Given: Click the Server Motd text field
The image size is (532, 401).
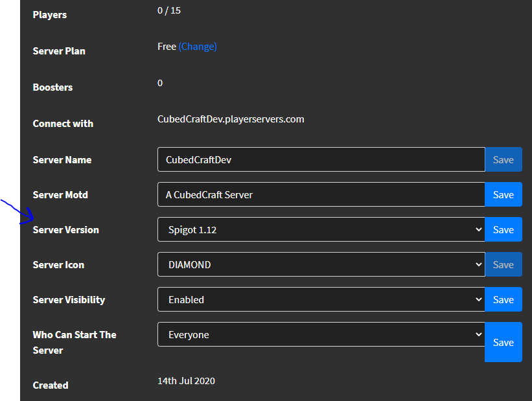Looking at the screenshot, I should (x=321, y=194).
